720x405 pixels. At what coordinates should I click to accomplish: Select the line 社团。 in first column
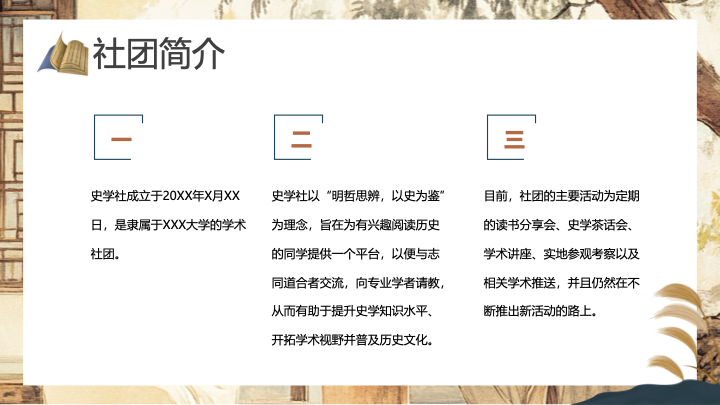click(x=106, y=254)
